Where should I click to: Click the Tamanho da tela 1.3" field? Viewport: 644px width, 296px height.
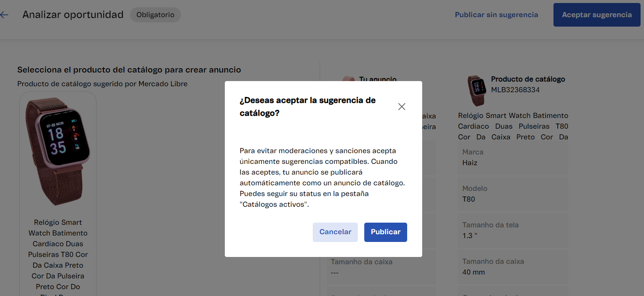513,230
